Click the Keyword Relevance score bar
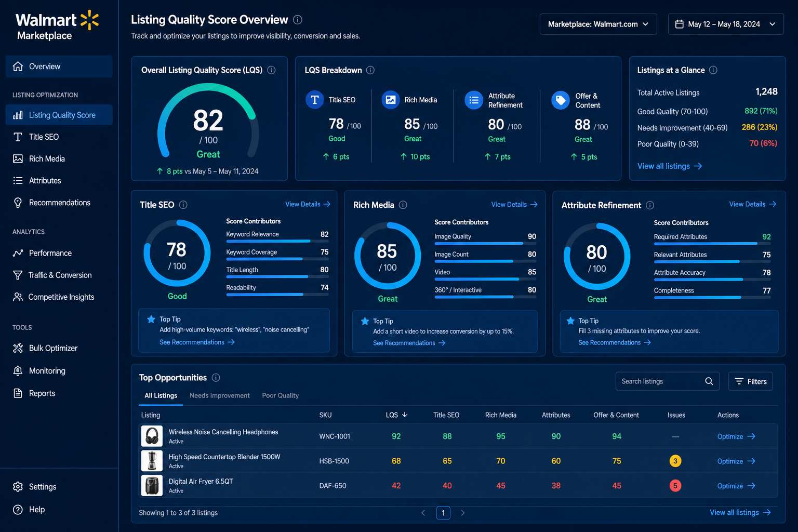The height and width of the screenshot is (532, 798). coord(277,241)
